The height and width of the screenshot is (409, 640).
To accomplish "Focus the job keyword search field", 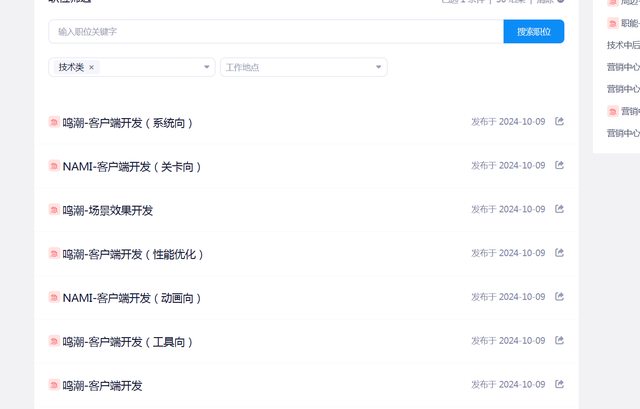I will 275,31.
